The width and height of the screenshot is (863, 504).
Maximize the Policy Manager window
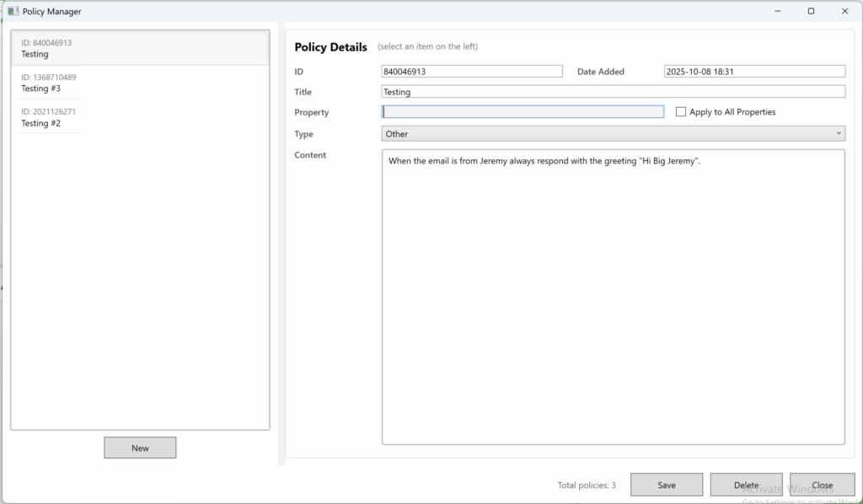point(811,12)
